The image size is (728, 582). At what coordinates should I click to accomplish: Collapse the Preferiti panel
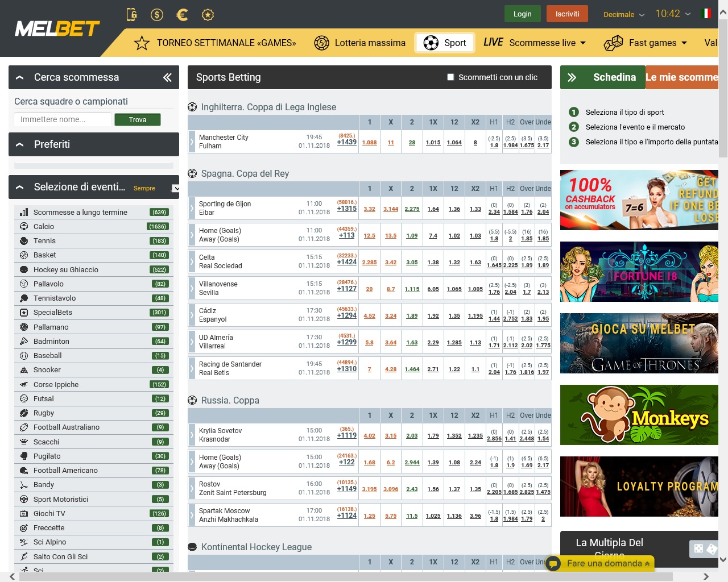click(x=20, y=144)
